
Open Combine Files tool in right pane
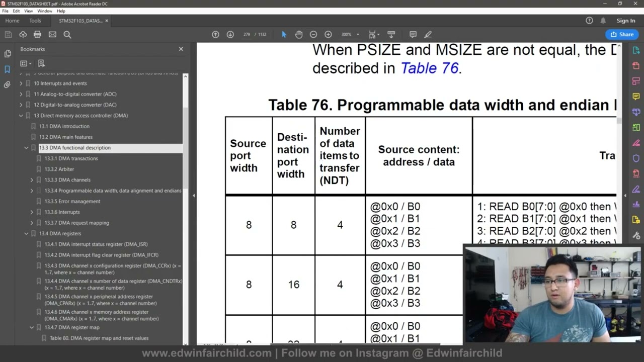(636, 112)
